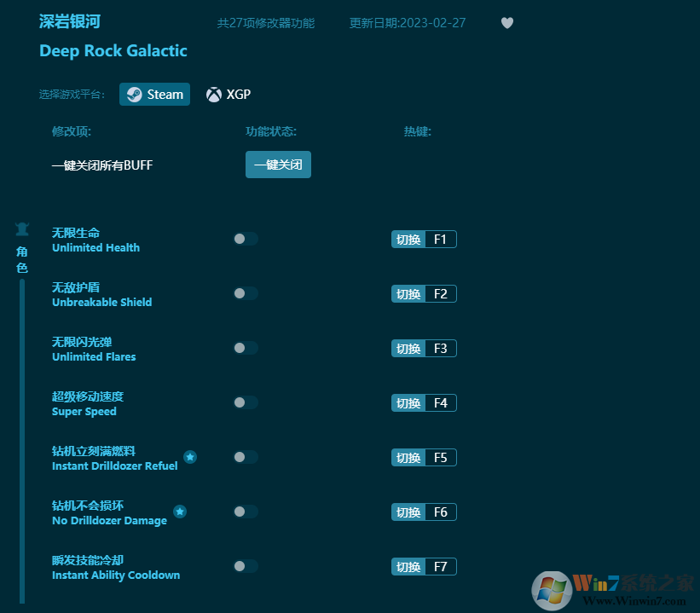Click the Unlimited Health label
Screen dimensions: 700x613
point(95,248)
